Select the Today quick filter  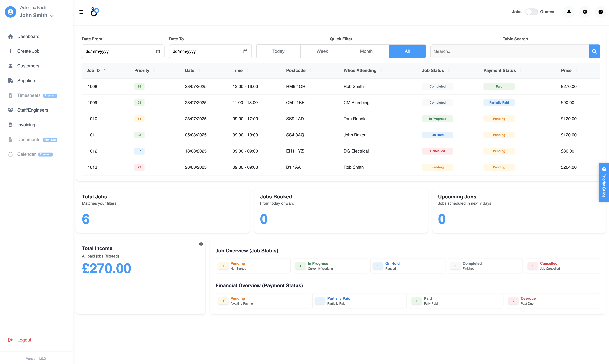278,51
